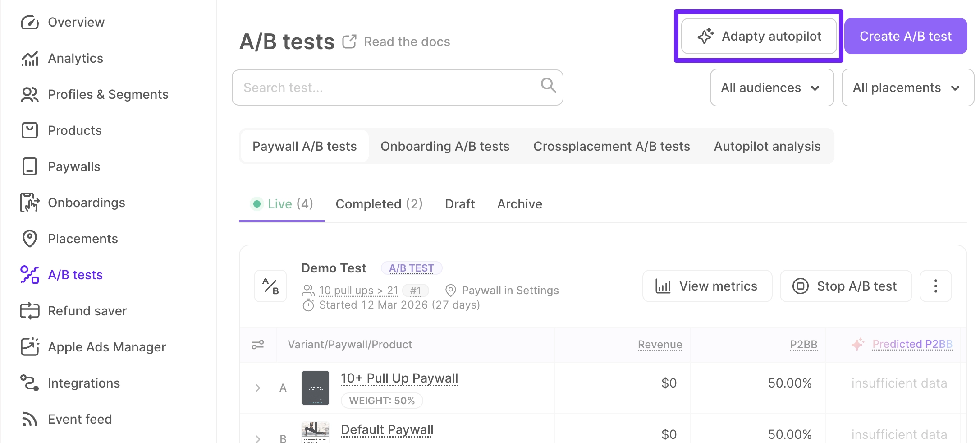980x443 pixels.
Task: Select the Refund saver icon
Action: (x=29, y=311)
